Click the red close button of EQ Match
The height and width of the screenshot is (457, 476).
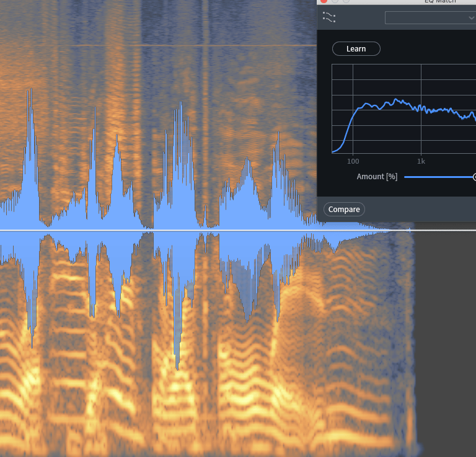pos(324,1)
